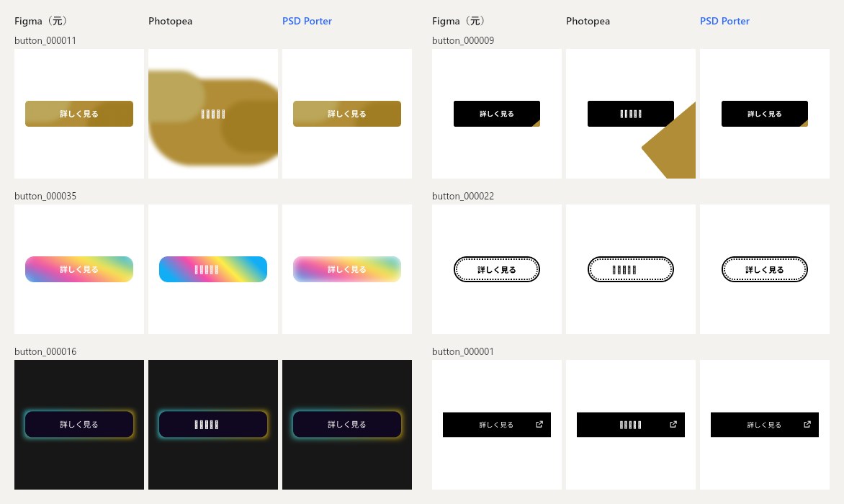
Task: Click the Figma thumbnail of button_000011
Action: click(x=79, y=114)
